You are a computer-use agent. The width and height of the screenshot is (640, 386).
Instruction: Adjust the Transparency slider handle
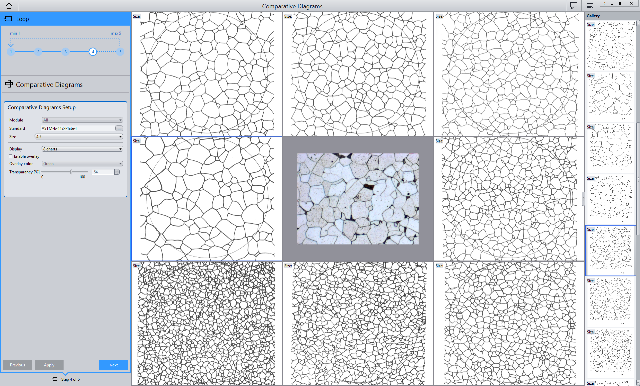(71, 172)
